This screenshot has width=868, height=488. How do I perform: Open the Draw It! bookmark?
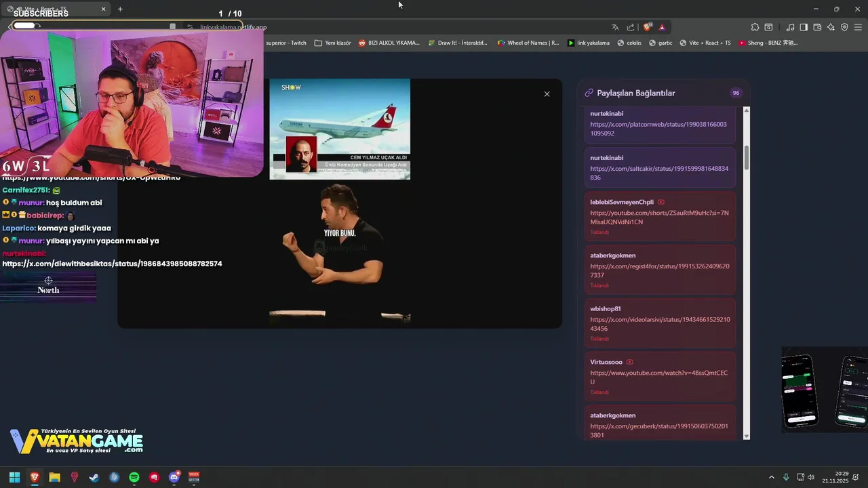point(458,43)
